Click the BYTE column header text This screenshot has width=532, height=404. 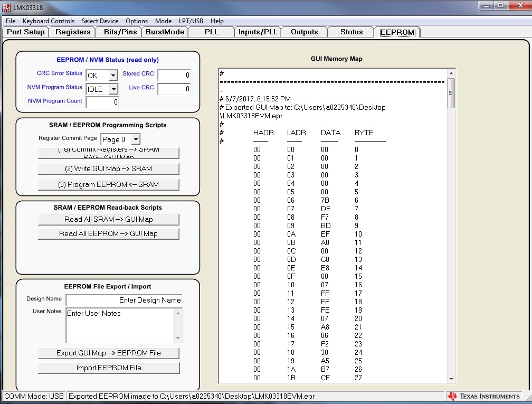tap(364, 133)
